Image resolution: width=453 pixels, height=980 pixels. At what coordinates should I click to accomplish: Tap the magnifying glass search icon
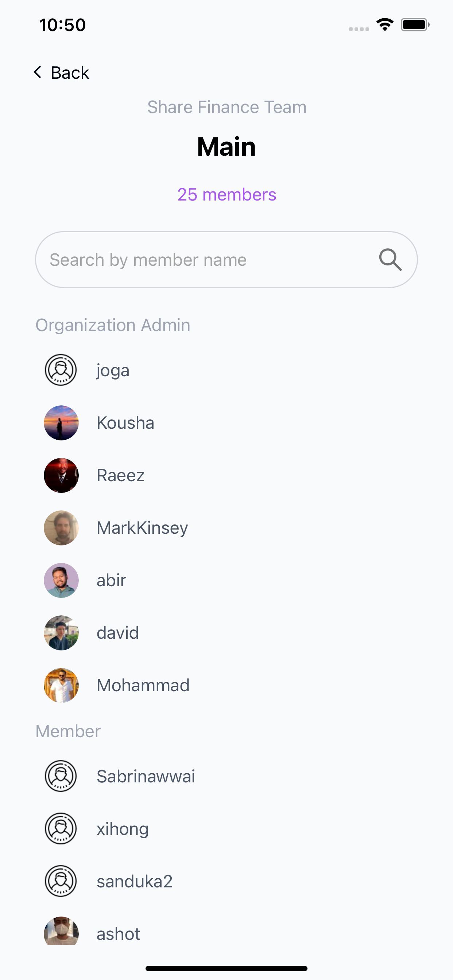[390, 260]
